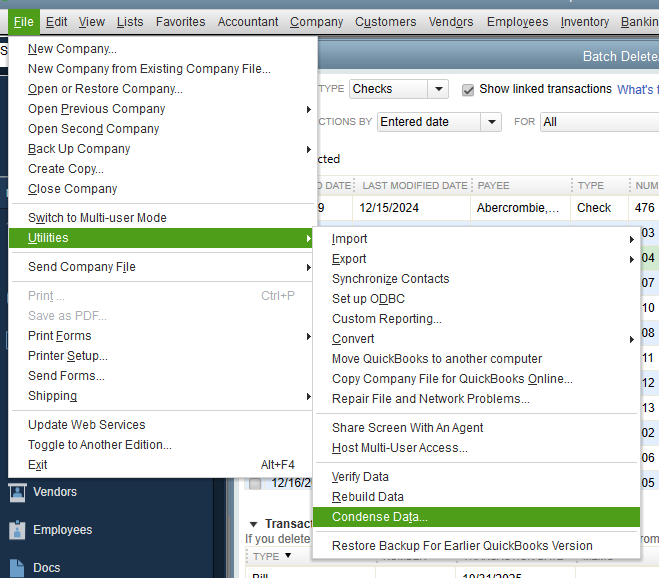
Task: Click the Employees sidebar icon
Action: [x=17, y=530]
